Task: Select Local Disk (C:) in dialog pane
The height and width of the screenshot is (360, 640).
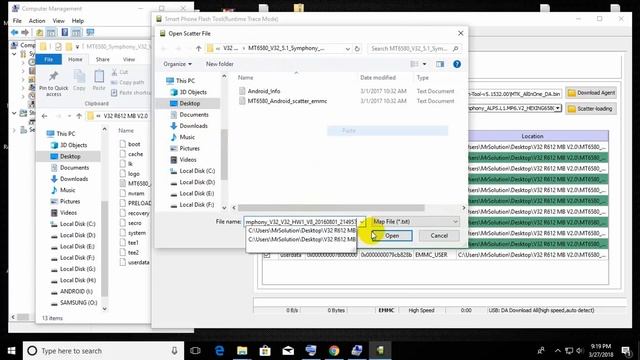Action: (197, 171)
